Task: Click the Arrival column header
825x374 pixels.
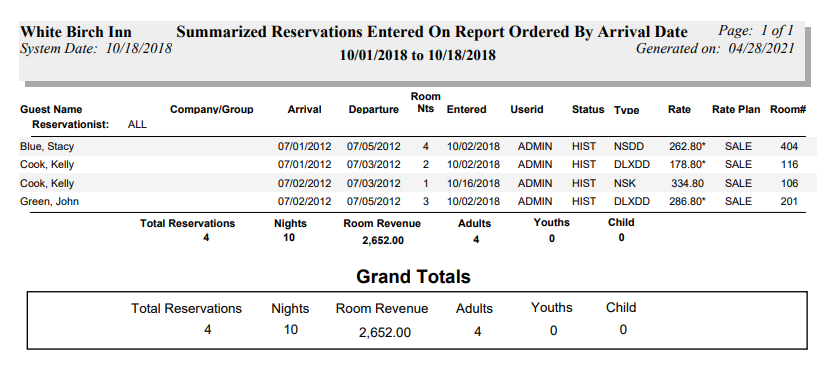Action: point(304,109)
